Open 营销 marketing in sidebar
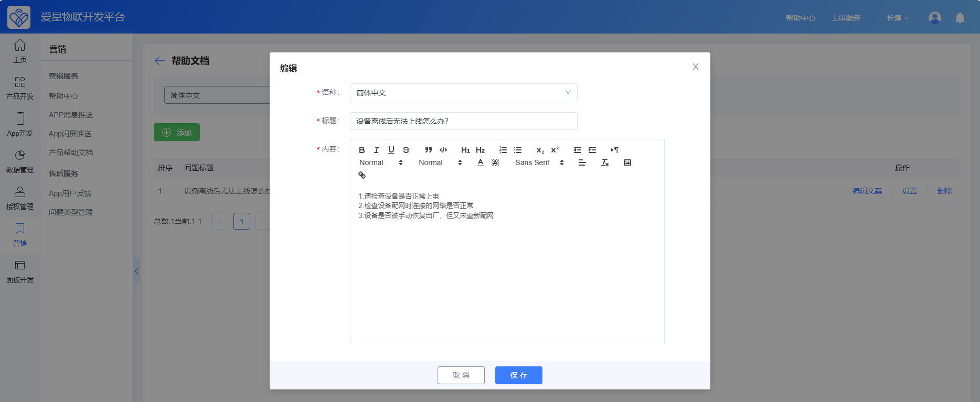This screenshot has width=980, height=402. [x=20, y=235]
